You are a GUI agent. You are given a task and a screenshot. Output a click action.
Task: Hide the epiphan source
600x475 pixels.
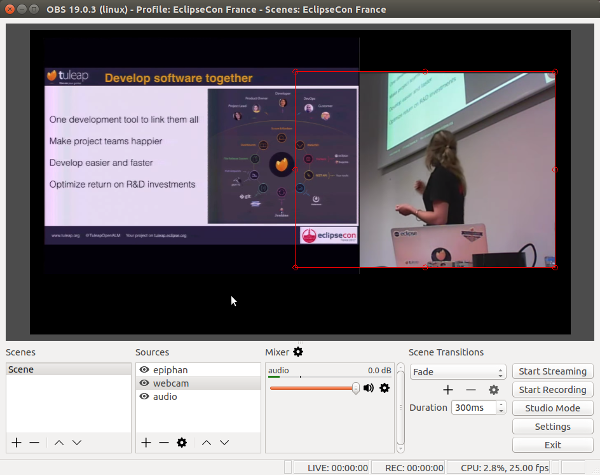144,370
